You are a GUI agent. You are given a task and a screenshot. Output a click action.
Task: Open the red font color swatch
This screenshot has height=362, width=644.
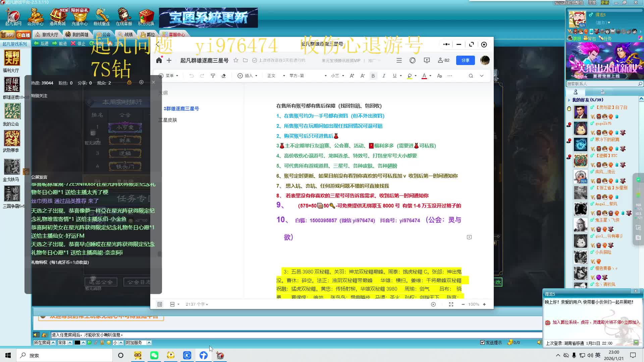pyautogui.click(x=424, y=76)
